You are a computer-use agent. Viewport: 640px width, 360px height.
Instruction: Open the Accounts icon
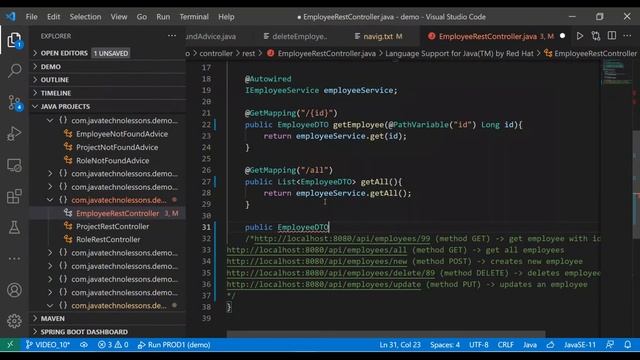point(14,290)
